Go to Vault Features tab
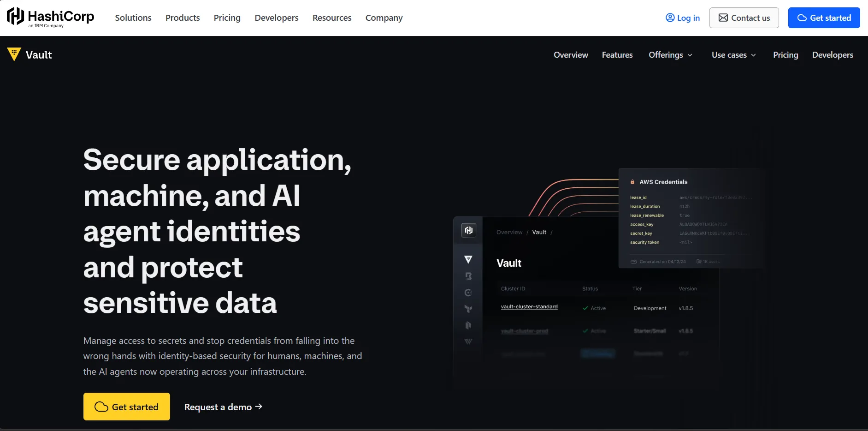The image size is (868, 431). (617, 54)
